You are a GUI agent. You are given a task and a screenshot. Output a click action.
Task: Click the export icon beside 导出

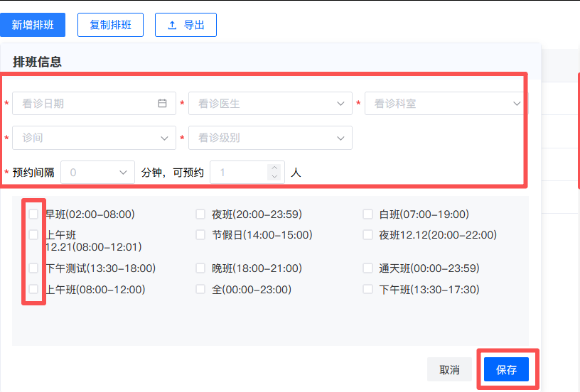pos(172,25)
